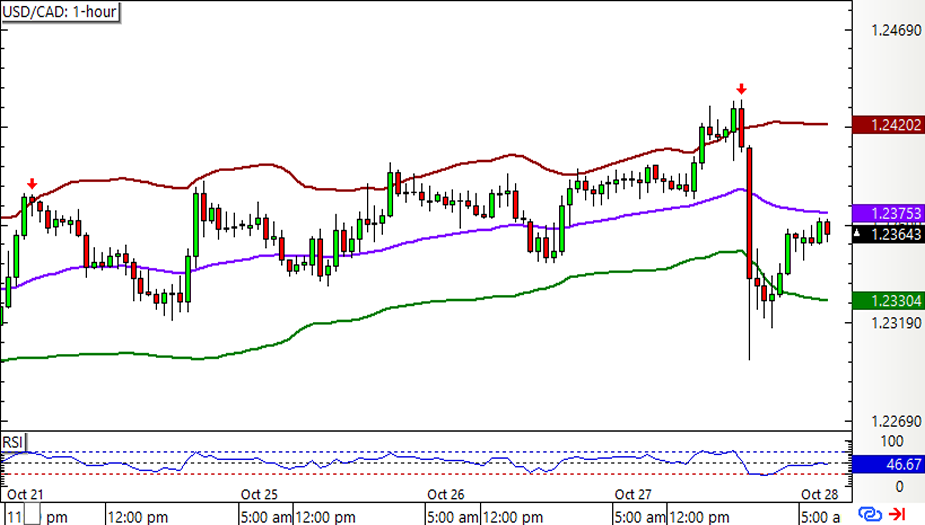Click the green 1.23304 lower band price tag

888,301
